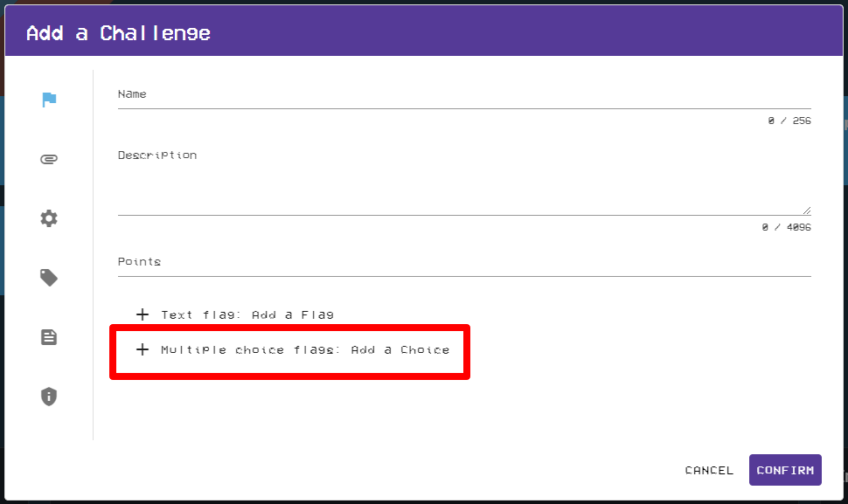
Task: Open the attachments paperclip icon
Action: [49, 158]
